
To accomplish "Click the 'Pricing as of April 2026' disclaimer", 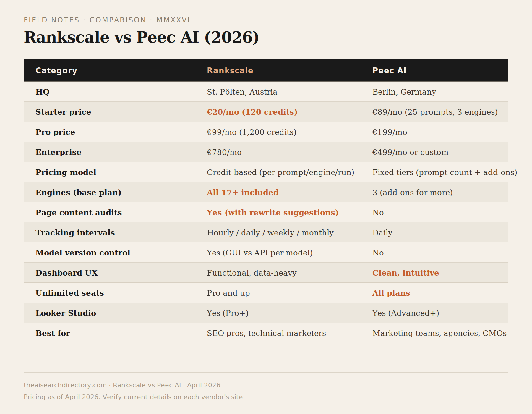I will (x=134, y=397).
